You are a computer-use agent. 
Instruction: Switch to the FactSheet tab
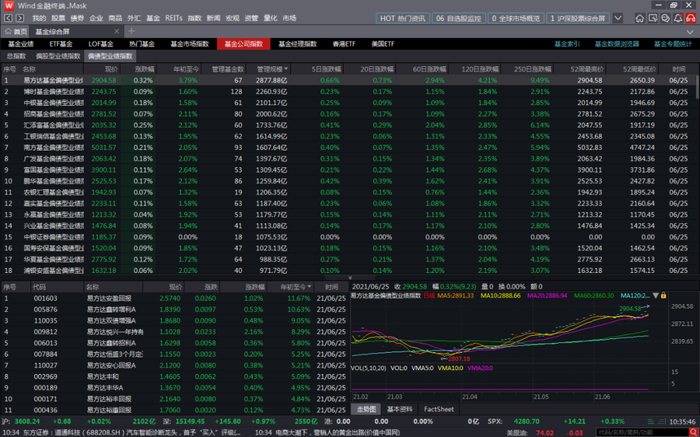point(438,409)
